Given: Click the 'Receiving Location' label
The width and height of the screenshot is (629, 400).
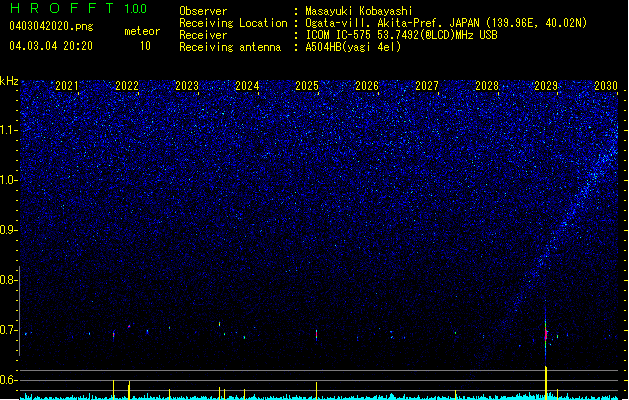Looking at the screenshot, I should point(233,23).
